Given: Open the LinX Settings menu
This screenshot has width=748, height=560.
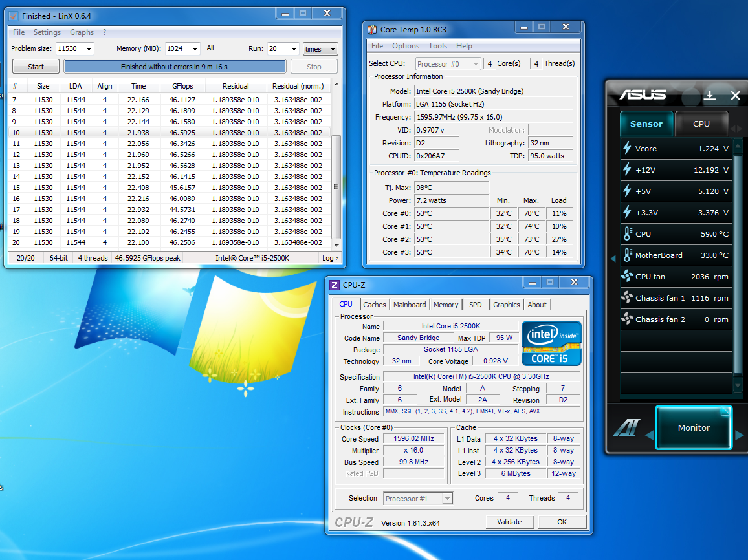Looking at the screenshot, I should 47,32.
